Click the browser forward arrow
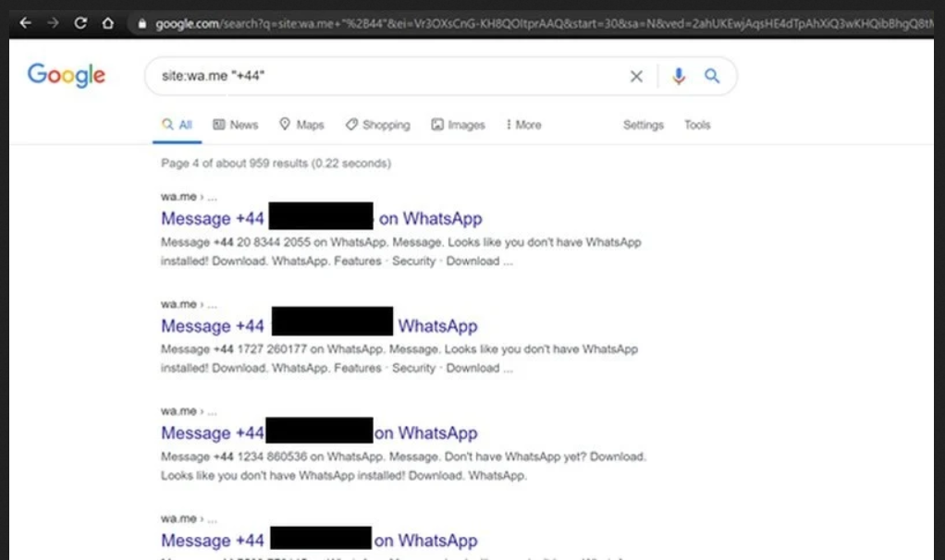945x560 pixels. (53, 23)
